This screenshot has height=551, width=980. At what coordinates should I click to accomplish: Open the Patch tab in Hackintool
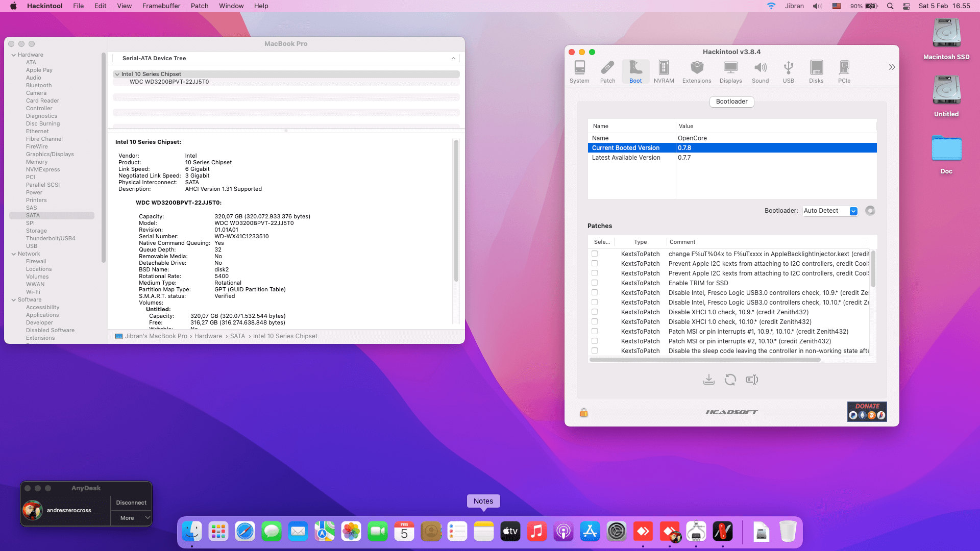(607, 72)
